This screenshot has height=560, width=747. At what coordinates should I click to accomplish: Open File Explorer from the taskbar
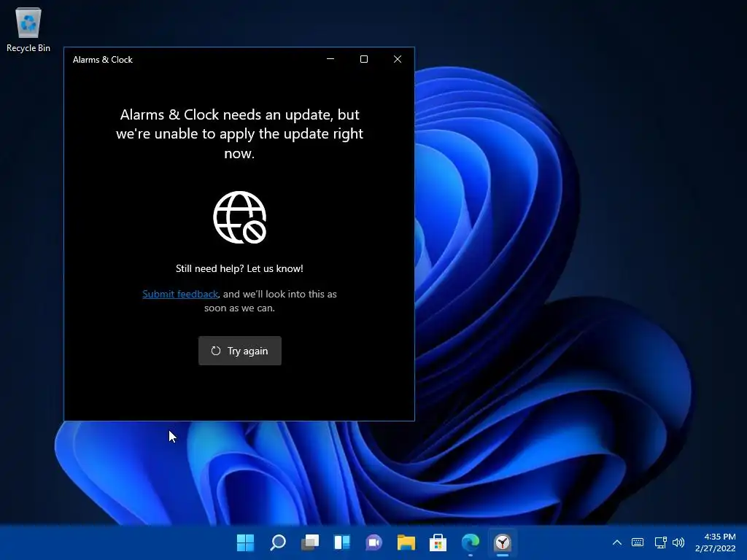click(406, 542)
